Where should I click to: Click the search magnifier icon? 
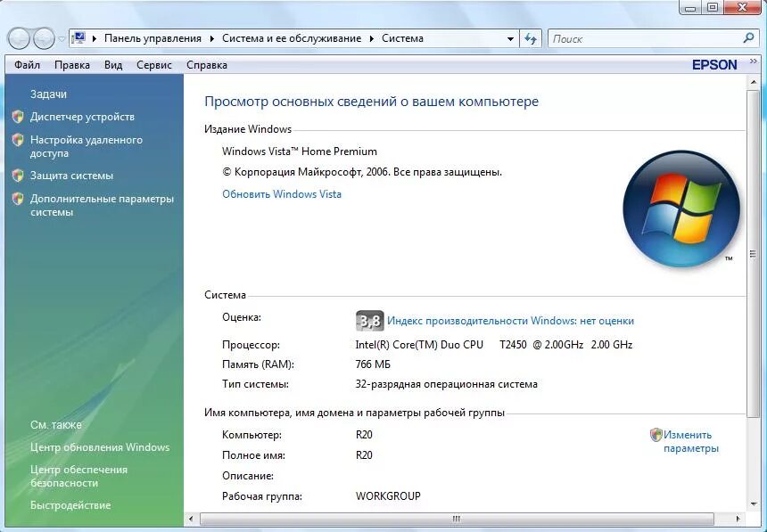748,38
